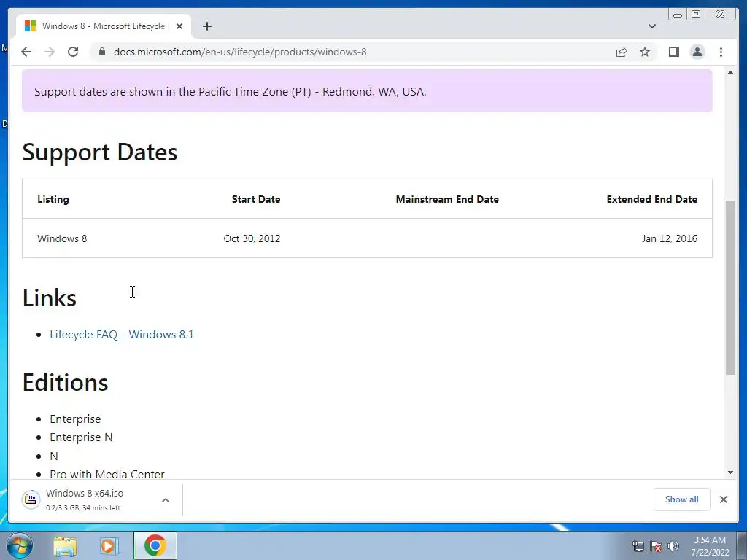This screenshot has width=747, height=560.
Task: Select the Windows 8 Microsoft Lifecycle tab
Action: pyautogui.click(x=104, y=26)
